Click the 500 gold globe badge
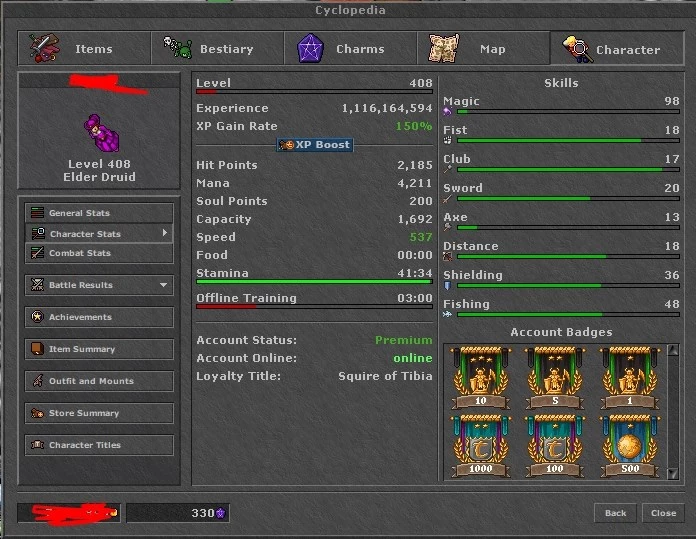 pyautogui.click(x=630, y=446)
